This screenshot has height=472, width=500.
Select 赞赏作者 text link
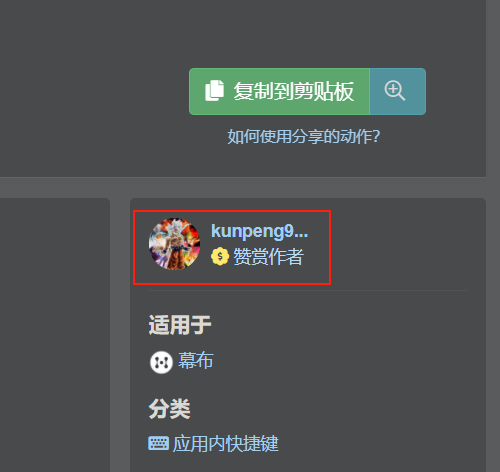pyautogui.click(x=268, y=256)
